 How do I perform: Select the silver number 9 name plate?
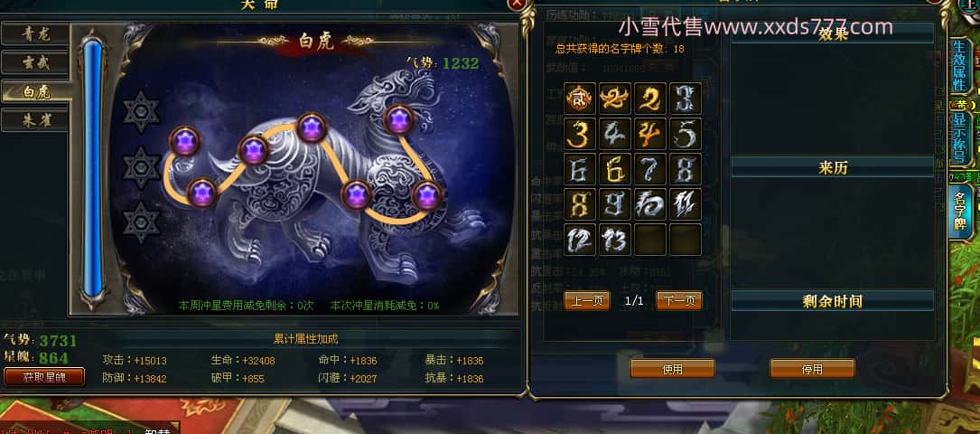615,203
